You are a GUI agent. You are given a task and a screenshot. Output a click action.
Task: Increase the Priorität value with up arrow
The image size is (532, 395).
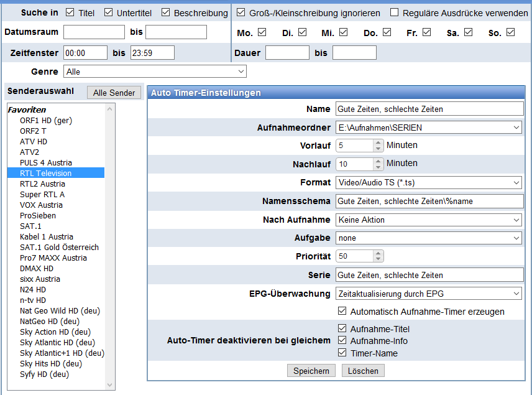tap(378, 253)
